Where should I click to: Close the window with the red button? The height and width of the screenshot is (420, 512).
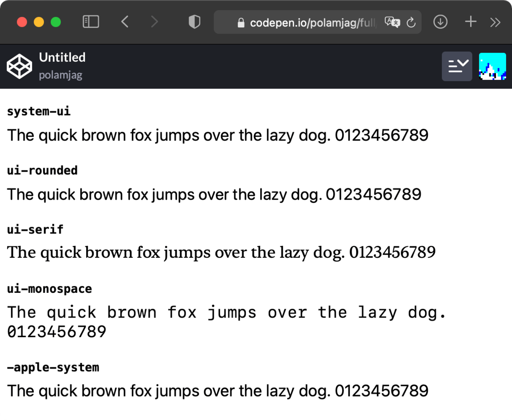[22, 22]
